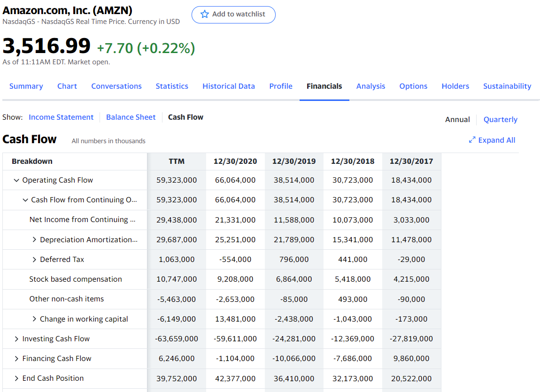This screenshot has height=392, width=540.
Task: Select Annual reporting period
Action: pos(457,119)
